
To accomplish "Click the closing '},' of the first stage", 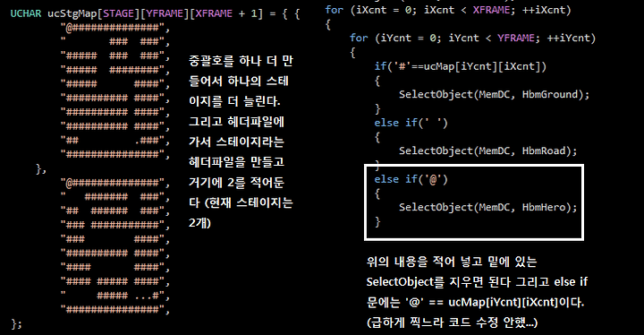I will 41,168.
